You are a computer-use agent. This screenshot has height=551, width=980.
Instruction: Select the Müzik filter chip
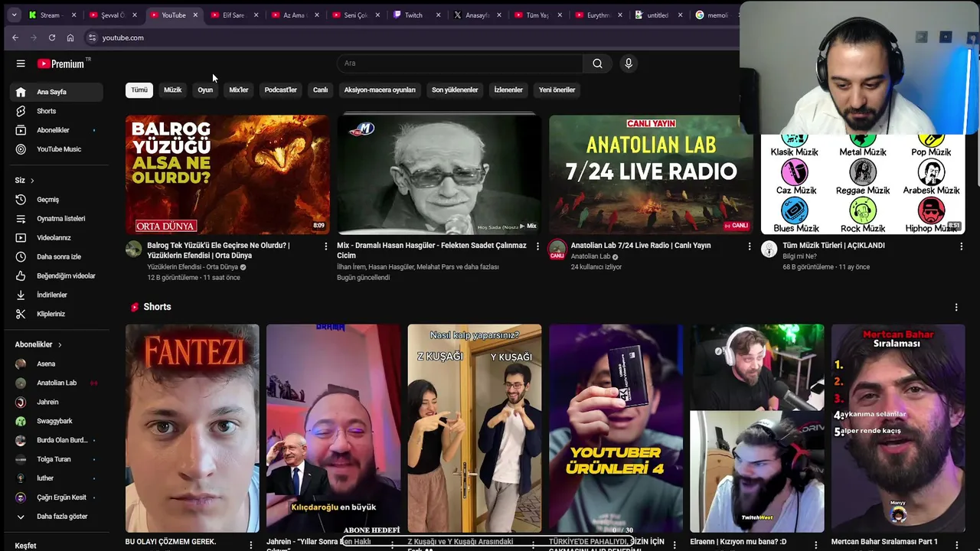(x=173, y=90)
